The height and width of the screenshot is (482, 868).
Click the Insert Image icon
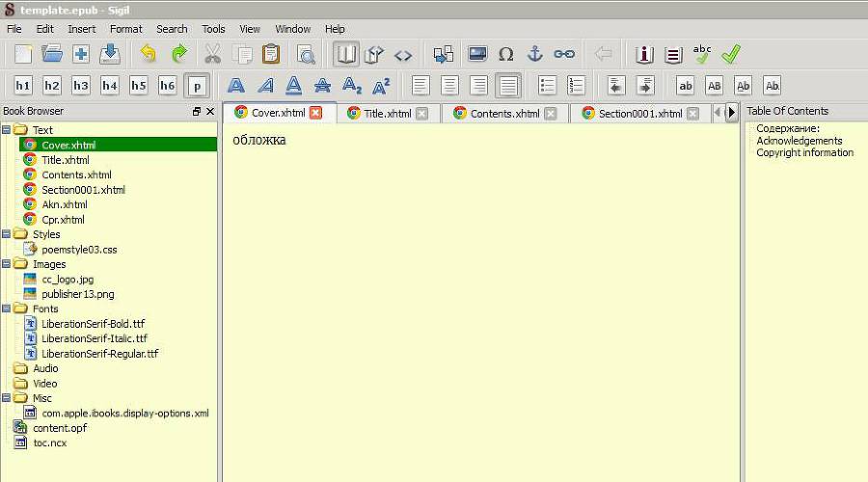pos(477,54)
